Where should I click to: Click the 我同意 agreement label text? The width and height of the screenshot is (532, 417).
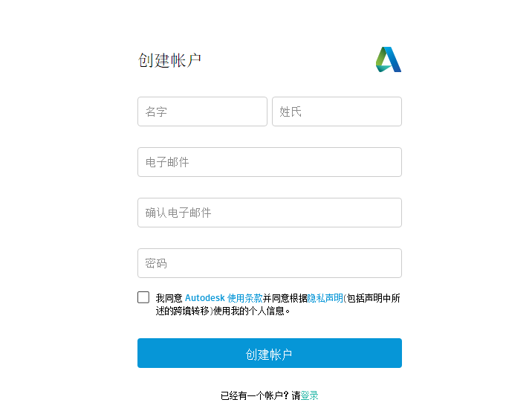(x=169, y=298)
